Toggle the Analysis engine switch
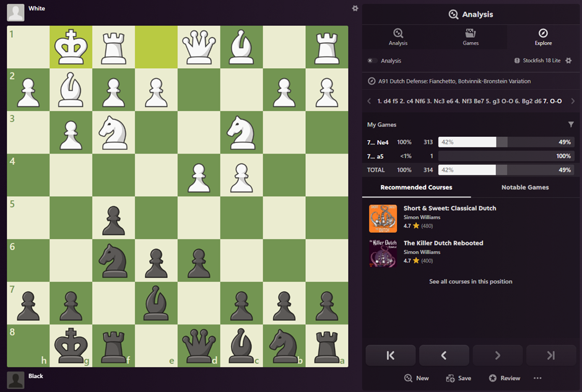Viewport: 582px width, 392px height. coord(371,61)
